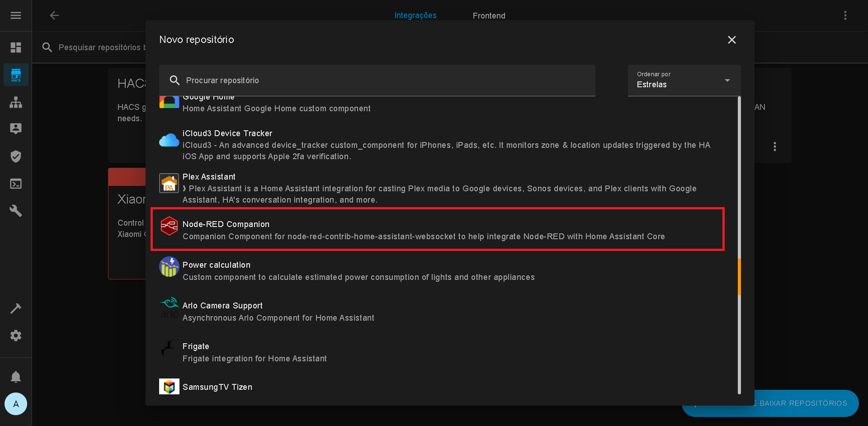The width and height of the screenshot is (868, 426).
Task: Open Developer Tools hammer icon
Action: [16, 308]
